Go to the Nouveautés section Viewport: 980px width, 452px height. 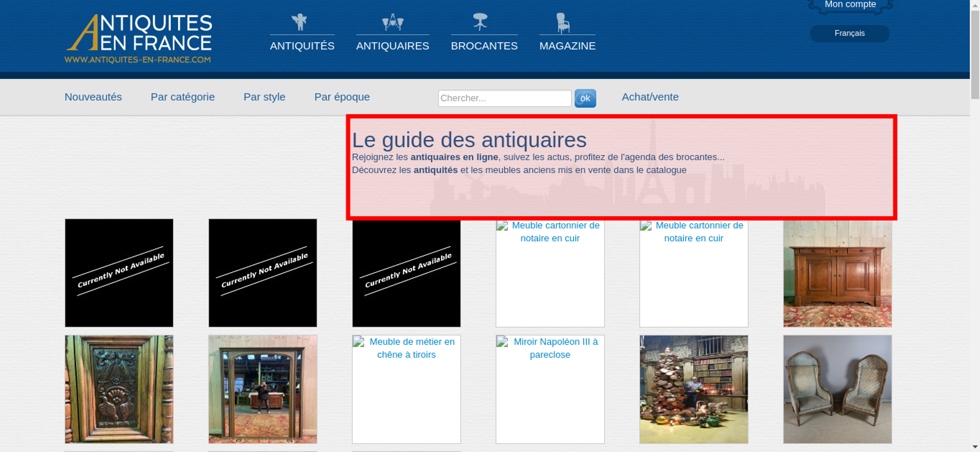coord(93,97)
